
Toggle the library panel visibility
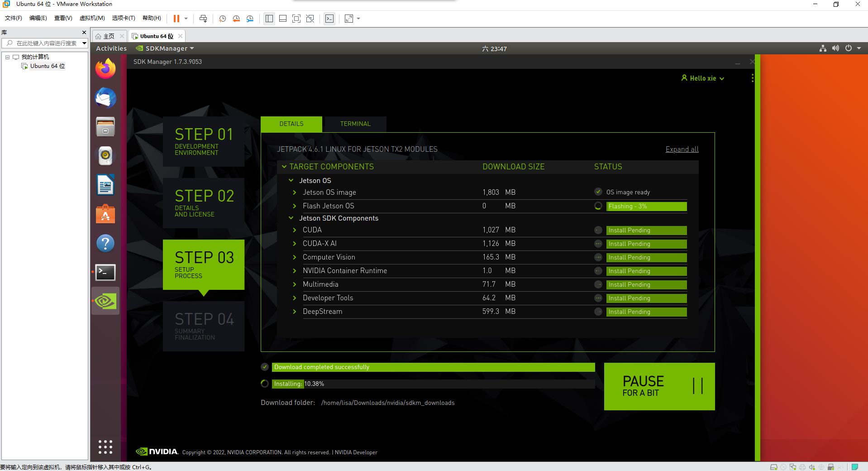coord(269,19)
